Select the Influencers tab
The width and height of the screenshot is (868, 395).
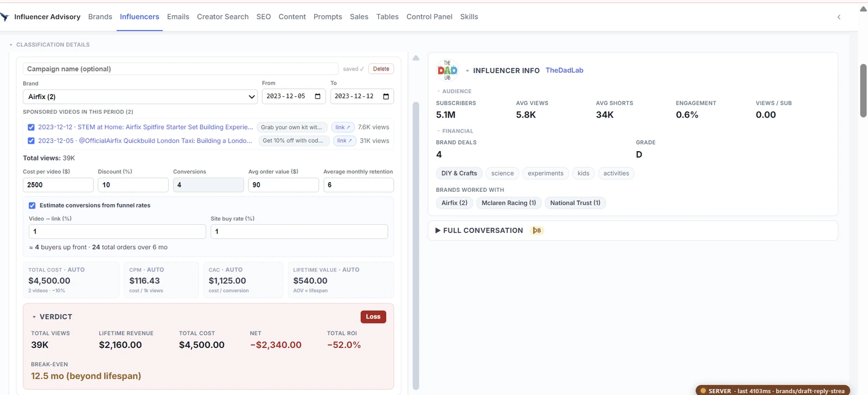(x=139, y=17)
